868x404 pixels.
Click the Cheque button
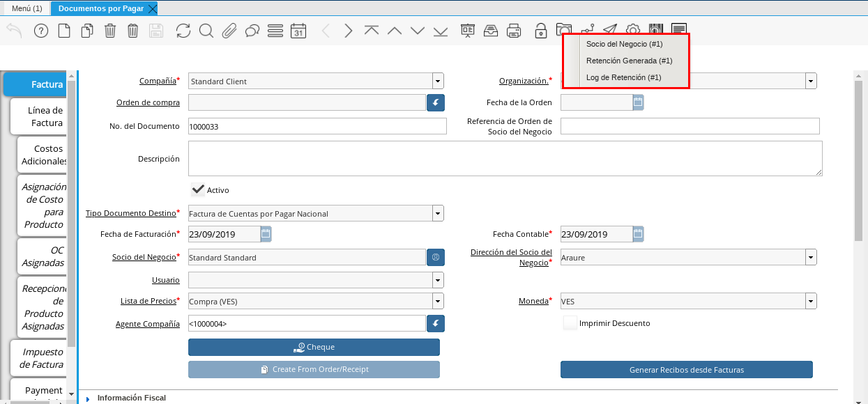tap(314, 347)
